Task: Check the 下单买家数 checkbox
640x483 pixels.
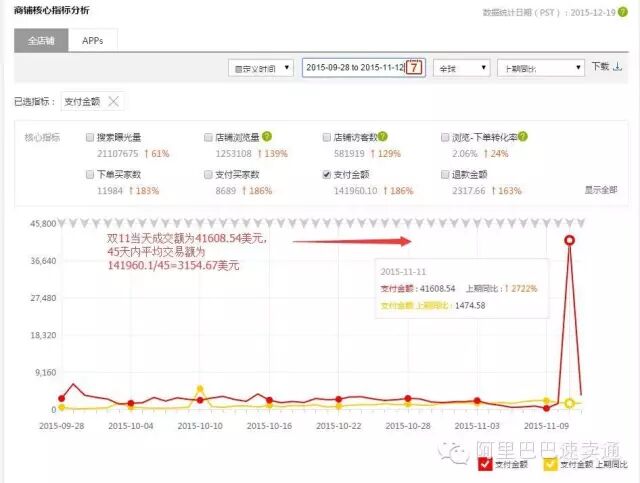Action: [90, 174]
